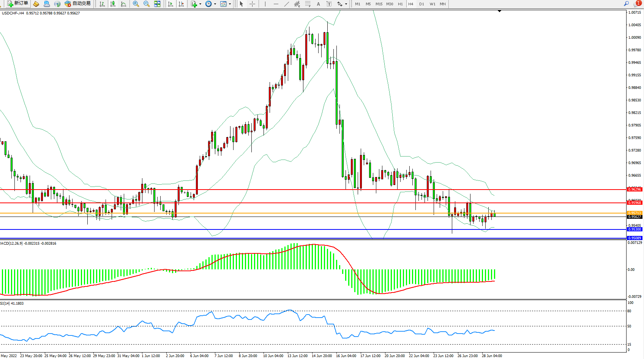Image resolution: width=644 pixels, height=359 pixels.
Task: Select the crosshair tool
Action: pos(252,4)
